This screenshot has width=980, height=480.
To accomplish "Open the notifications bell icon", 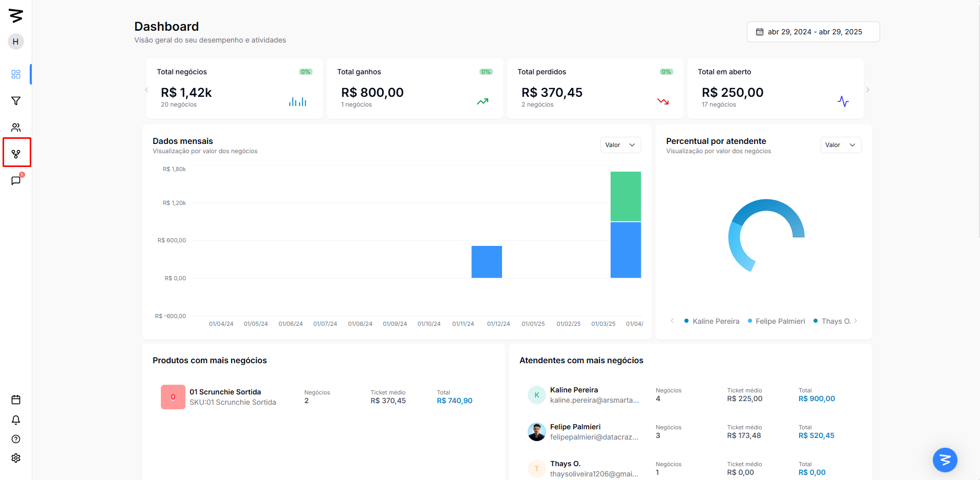I will (16, 420).
